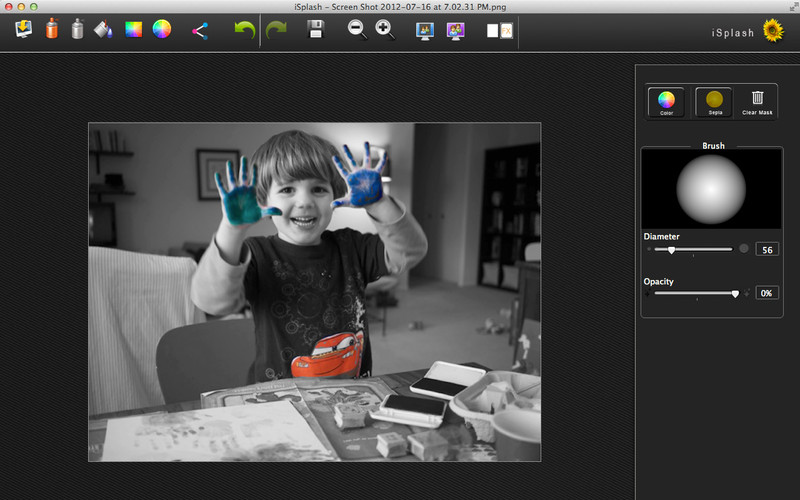Choose the paint bucket tool
Image resolution: width=800 pixels, height=500 pixels.
click(x=103, y=29)
